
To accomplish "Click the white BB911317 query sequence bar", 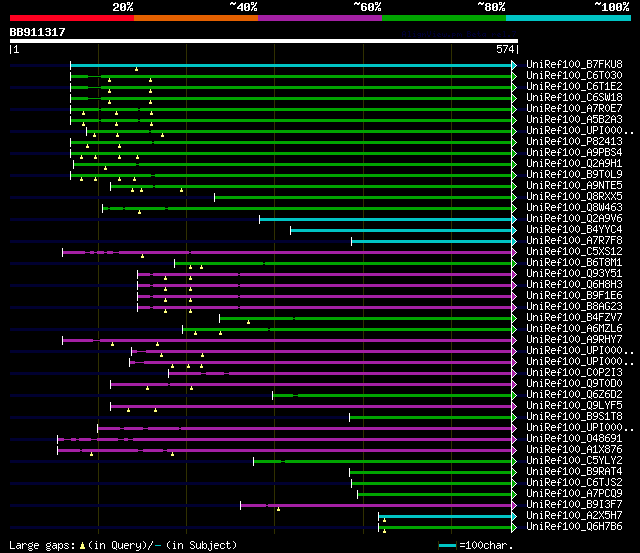I will point(264,41).
